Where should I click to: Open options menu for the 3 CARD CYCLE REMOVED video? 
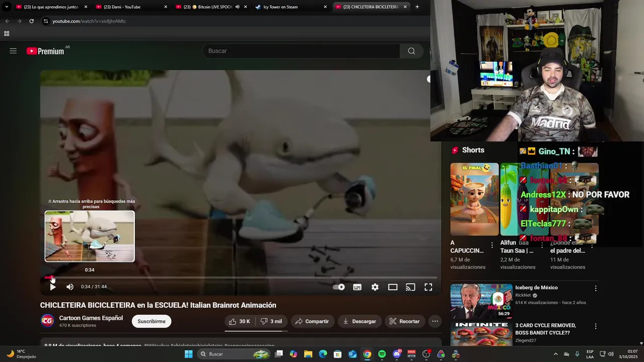(596, 326)
